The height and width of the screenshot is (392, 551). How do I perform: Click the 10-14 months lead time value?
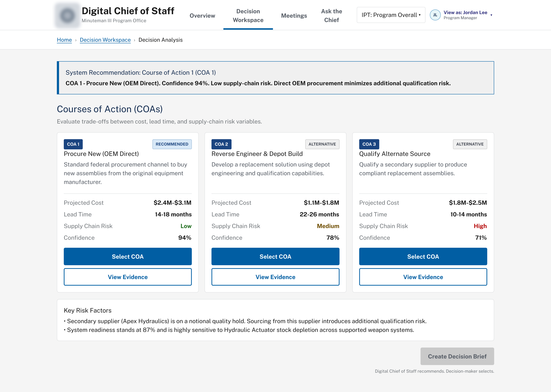click(468, 214)
